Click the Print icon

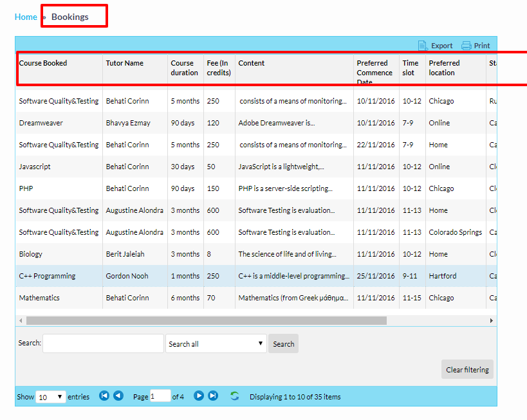pyautogui.click(x=467, y=46)
